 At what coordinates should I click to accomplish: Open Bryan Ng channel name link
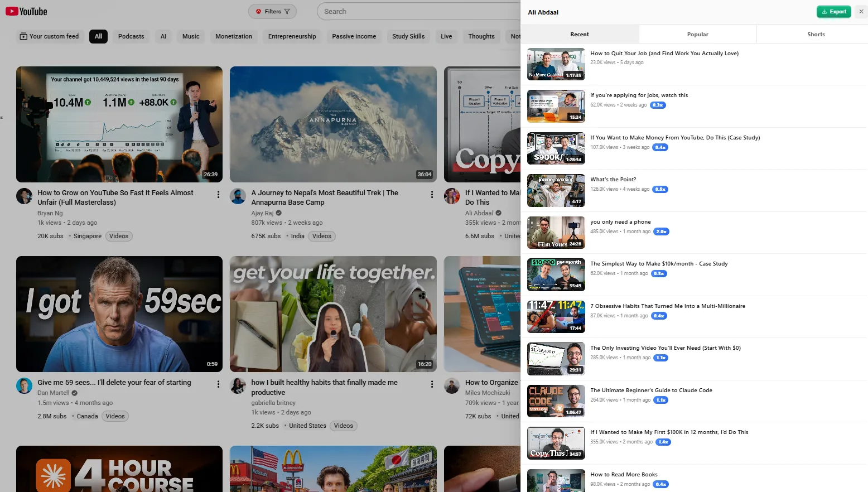pos(50,213)
